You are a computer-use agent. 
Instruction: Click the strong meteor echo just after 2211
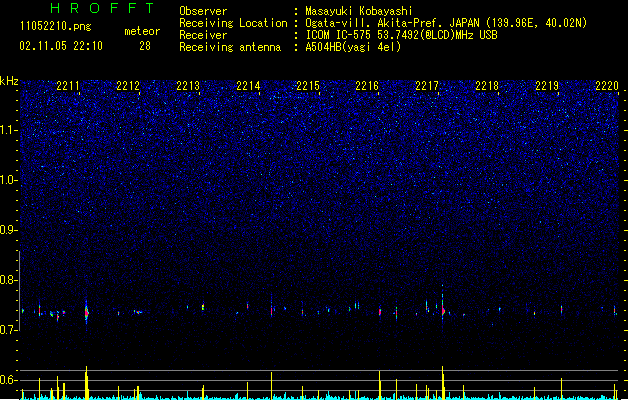86,313
